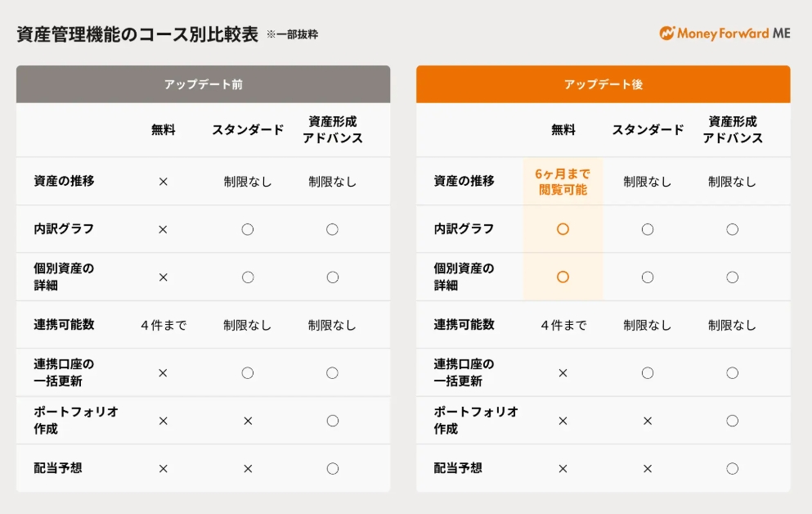Click the 6ヶ月まで閲覧可能 highlighted text
Viewport: 812px width, 514px height.
563,182
